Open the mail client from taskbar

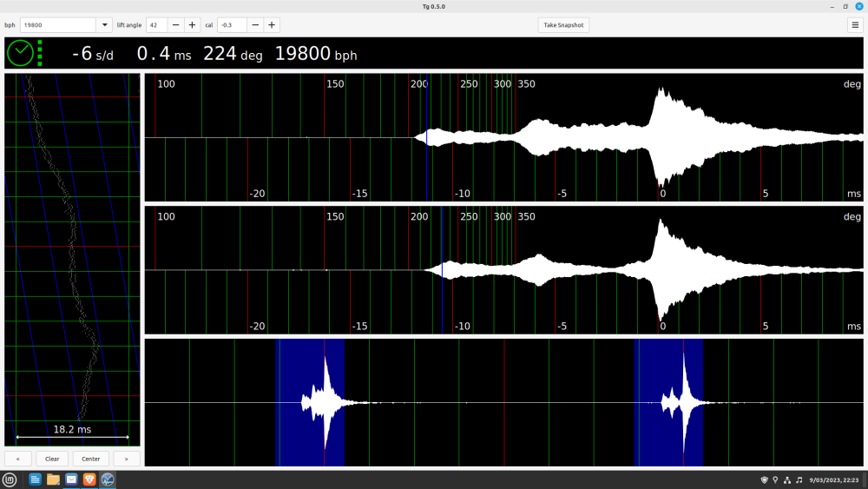pos(71,479)
